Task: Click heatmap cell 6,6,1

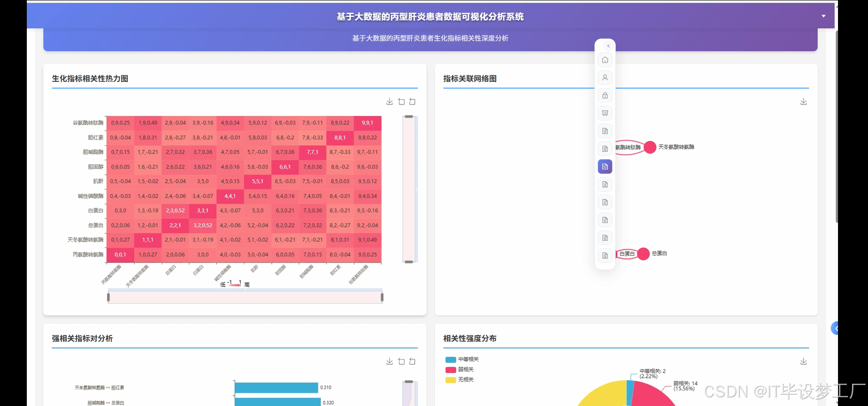Action: pos(285,167)
